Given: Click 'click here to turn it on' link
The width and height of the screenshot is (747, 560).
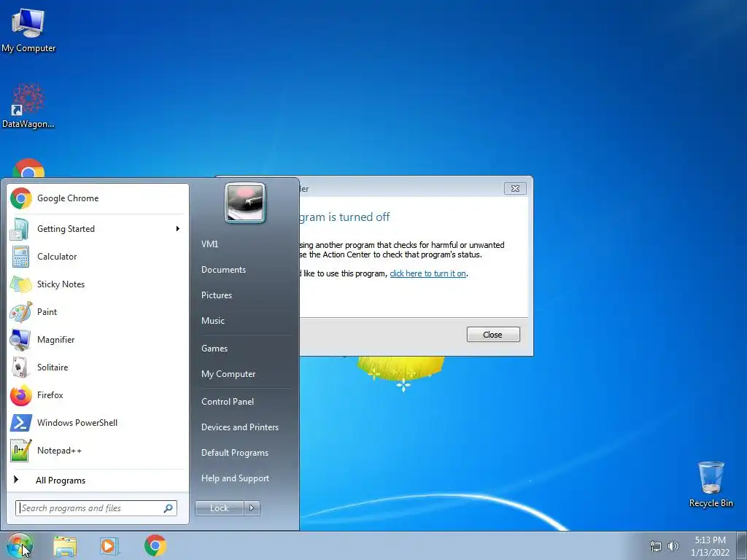Looking at the screenshot, I should point(427,273).
